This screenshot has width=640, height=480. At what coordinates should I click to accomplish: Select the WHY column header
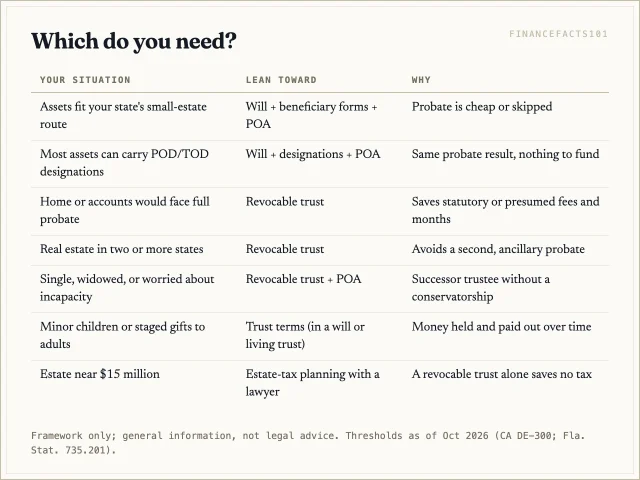[421, 80]
